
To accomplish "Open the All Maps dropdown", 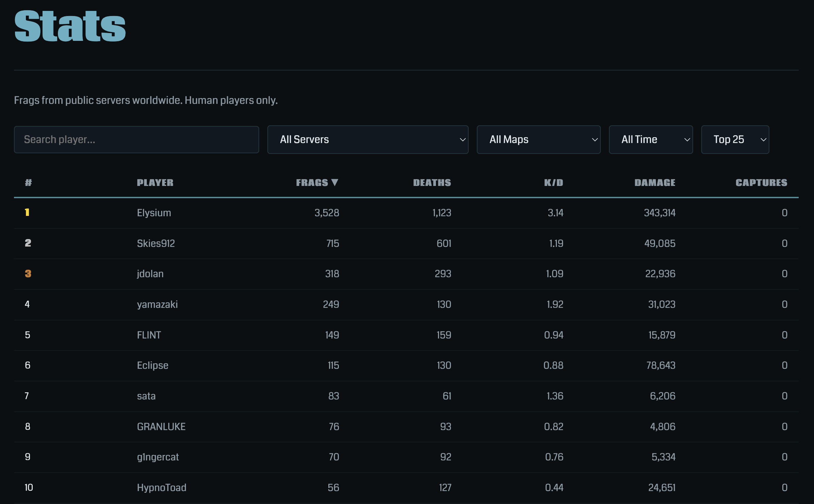I will coord(538,140).
